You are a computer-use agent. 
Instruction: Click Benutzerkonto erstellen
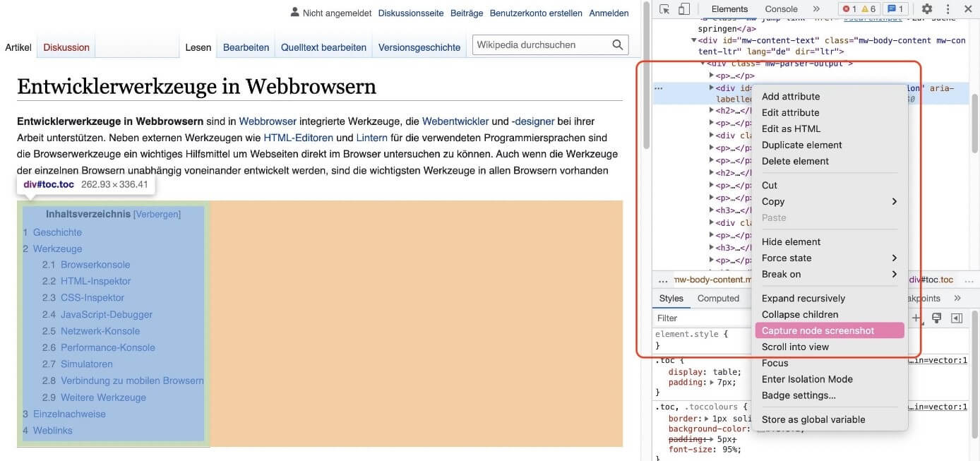536,13
